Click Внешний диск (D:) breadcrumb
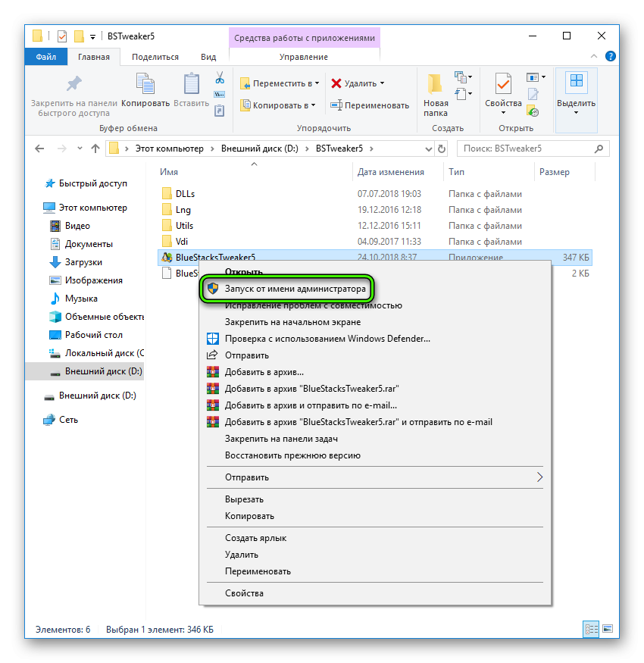The height and width of the screenshot is (663, 644). (x=260, y=149)
